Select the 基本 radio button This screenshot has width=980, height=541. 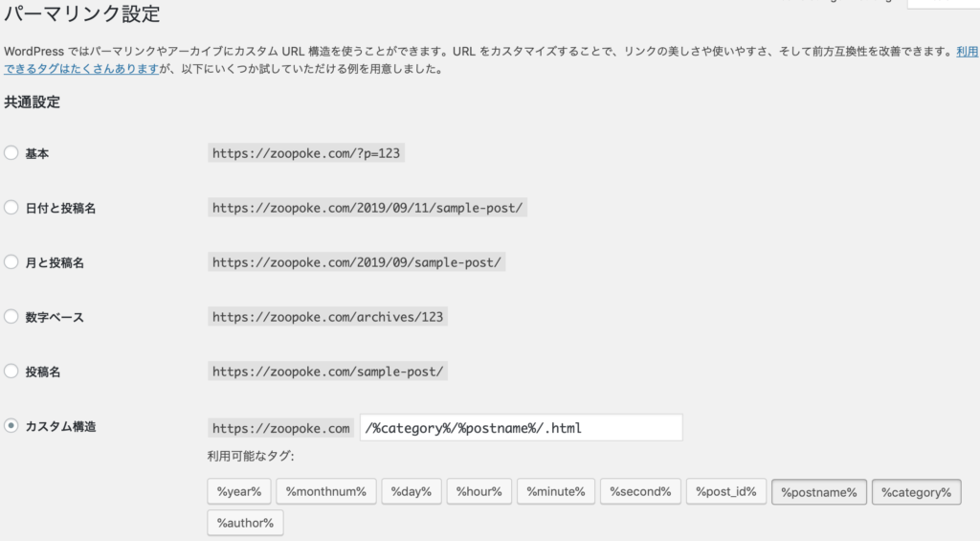click(x=11, y=152)
